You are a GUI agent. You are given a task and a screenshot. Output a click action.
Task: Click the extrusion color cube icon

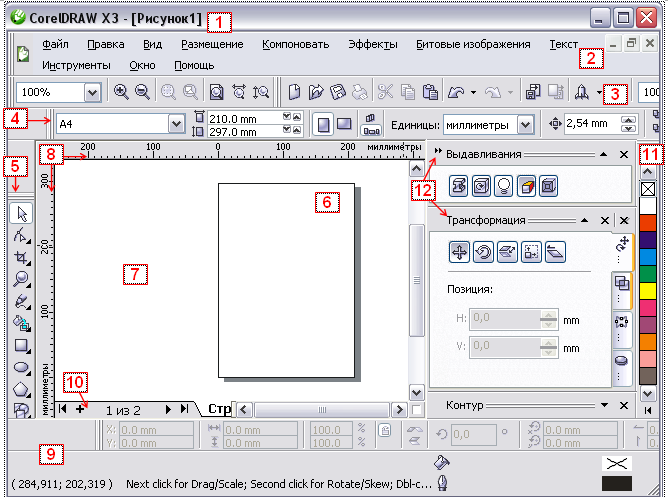[526, 186]
